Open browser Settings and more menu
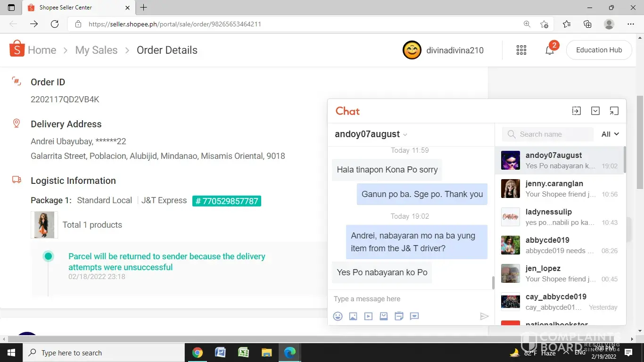This screenshot has width=644, height=362. [631, 24]
